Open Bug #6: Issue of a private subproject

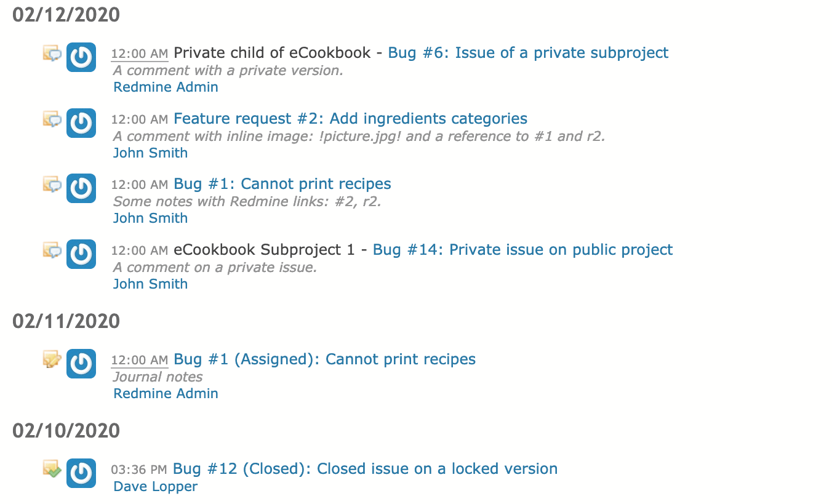pyautogui.click(x=528, y=53)
